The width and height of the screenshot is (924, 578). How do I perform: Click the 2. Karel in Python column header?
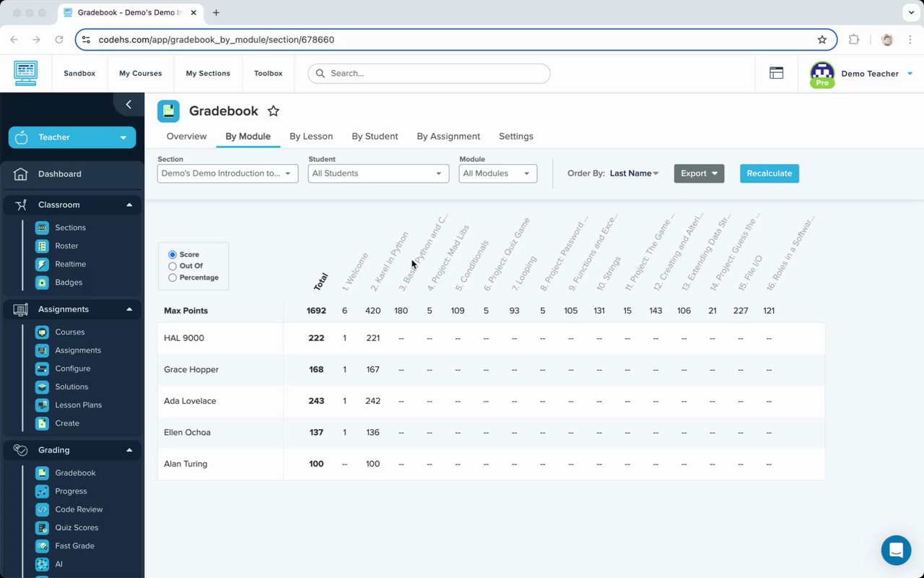pyautogui.click(x=390, y=262)
